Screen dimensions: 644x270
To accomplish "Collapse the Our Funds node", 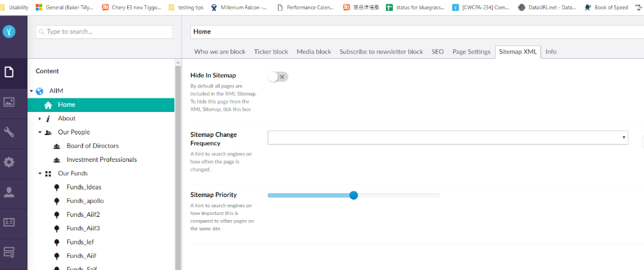I will [x=40, y=173].
